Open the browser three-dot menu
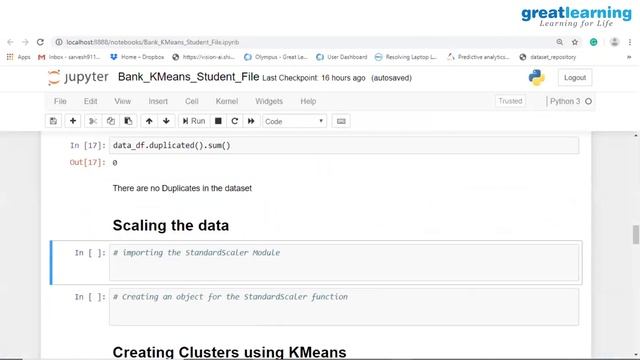640x360 pixels. (630, 42)
